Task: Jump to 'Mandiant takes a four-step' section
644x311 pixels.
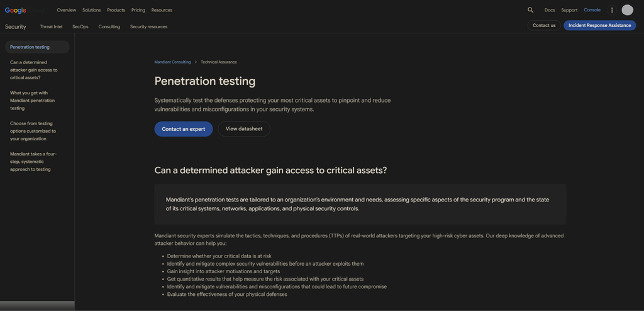Action: coord(34,161)
